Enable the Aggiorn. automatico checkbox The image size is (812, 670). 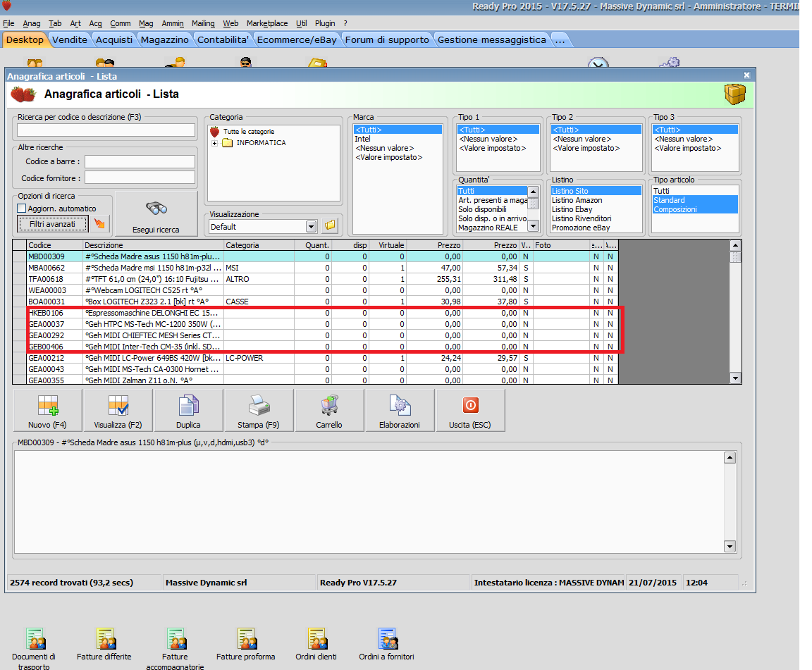(x=22, y=208)
